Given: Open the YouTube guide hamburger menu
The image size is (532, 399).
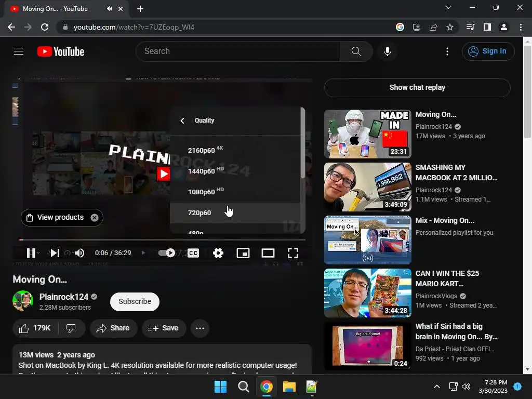Looking at the screenshot, I should pyautogui.click(x=19, y=51).
